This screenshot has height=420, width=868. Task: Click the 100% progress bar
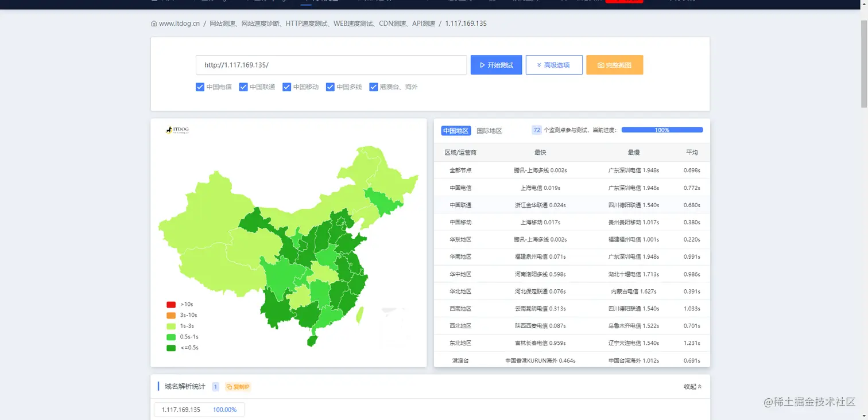(662, 130)
